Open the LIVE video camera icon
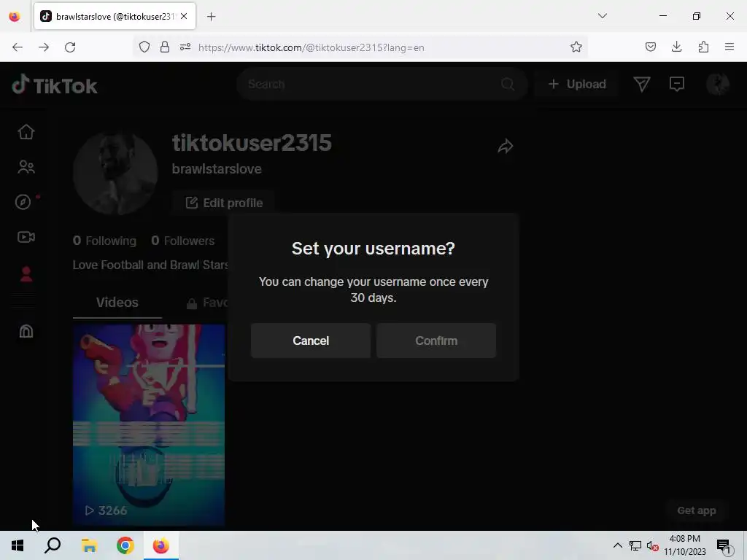The height and width of the screenshot is (560, 747). click(x=26, y=237)
